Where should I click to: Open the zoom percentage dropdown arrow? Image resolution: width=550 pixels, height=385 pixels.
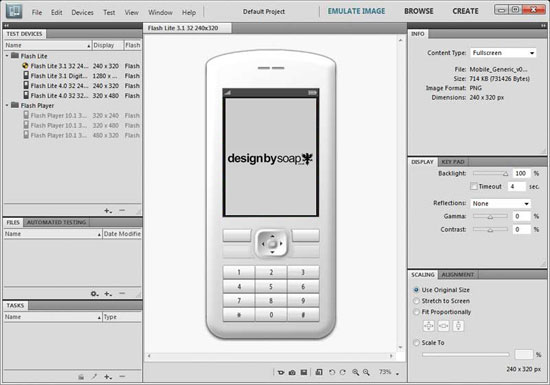pos(397,374)
